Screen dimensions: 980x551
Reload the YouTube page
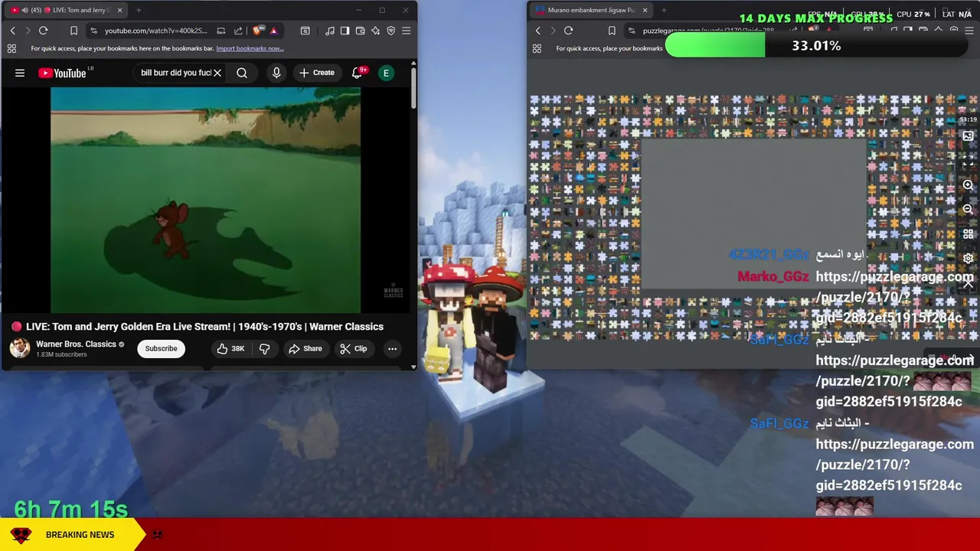(43, 31)
